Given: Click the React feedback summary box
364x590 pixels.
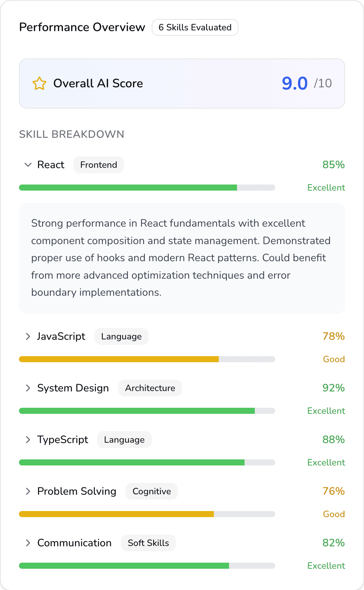Looking at the screenshot, I should click(x=182, y=258).
